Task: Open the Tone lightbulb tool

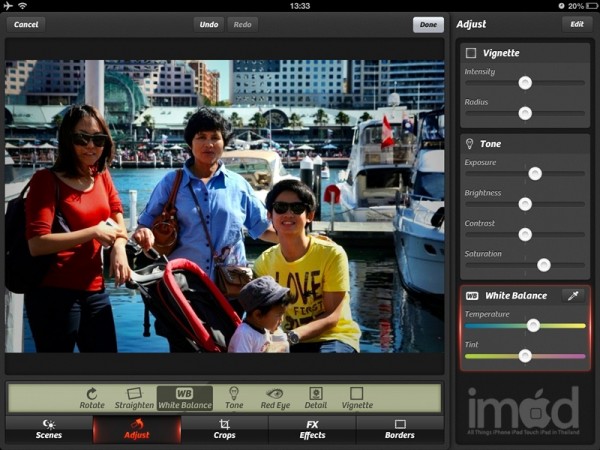Action: [234, 394]
